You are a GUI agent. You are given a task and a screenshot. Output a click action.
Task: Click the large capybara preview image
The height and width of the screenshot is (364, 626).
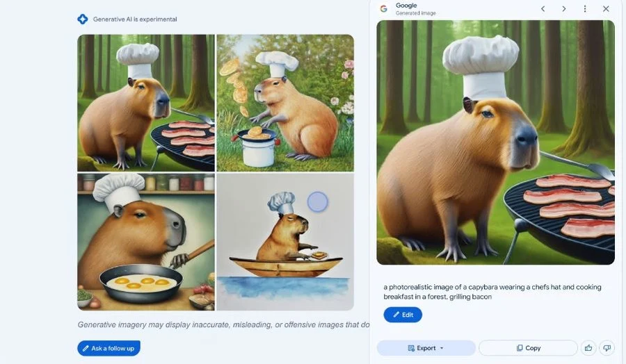pyautogui.click(x=495, y=142)
